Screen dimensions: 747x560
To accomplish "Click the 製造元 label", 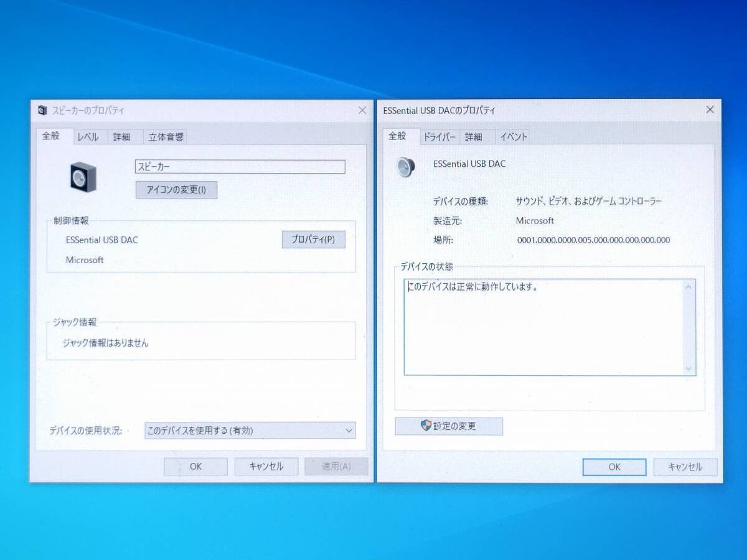I will point(448,221).
